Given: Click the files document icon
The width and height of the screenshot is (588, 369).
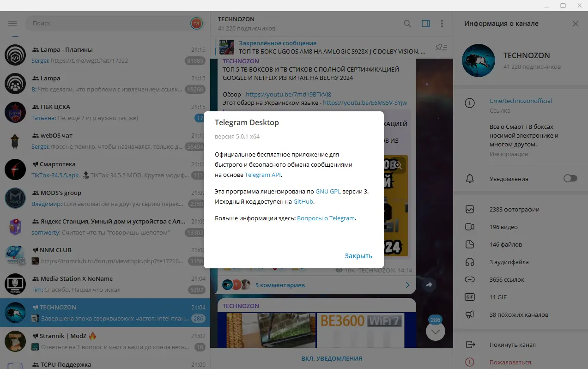Looking at the screenshot, I should click(x=470, y=244).
